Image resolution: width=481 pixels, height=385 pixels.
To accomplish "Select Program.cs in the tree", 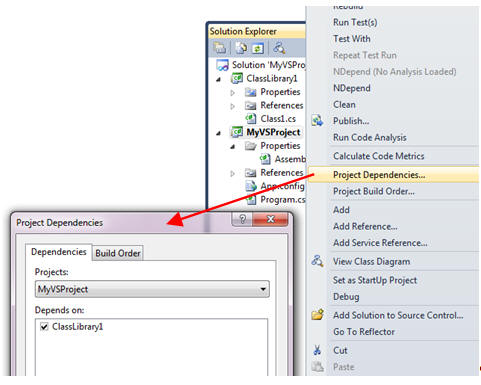I will [x=283, y=200].
